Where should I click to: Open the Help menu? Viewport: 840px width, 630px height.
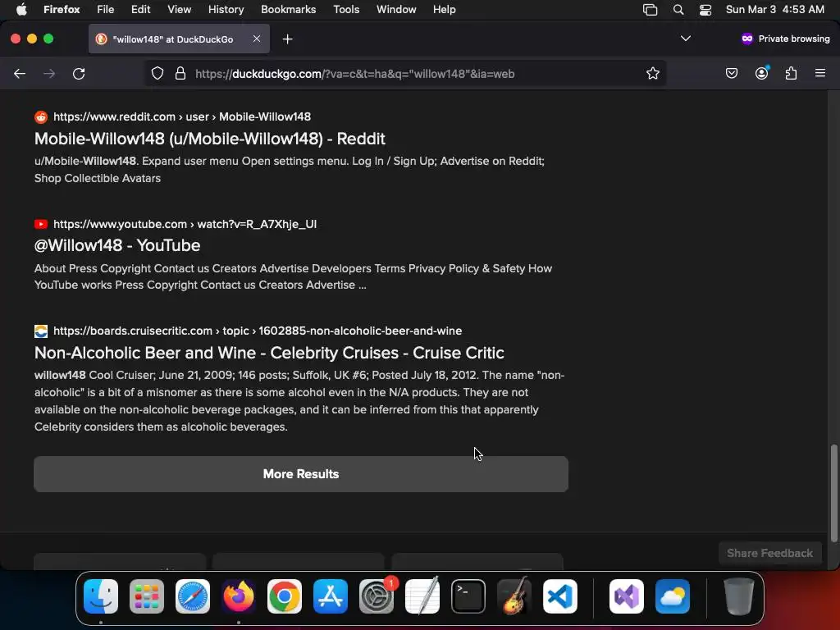click(x=444, y=9)
